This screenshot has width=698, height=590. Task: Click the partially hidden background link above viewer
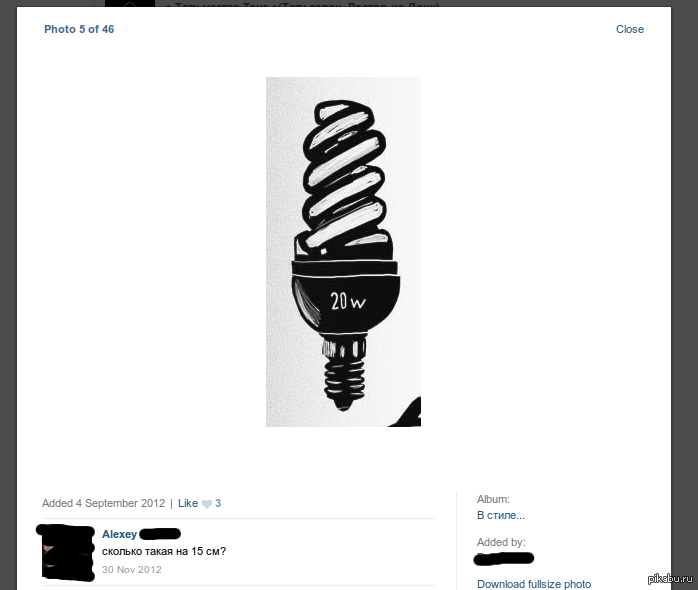303,4
